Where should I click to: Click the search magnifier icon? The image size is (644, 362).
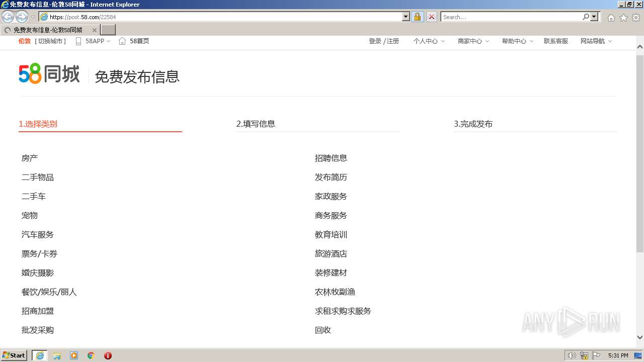[x=586, y=17]
